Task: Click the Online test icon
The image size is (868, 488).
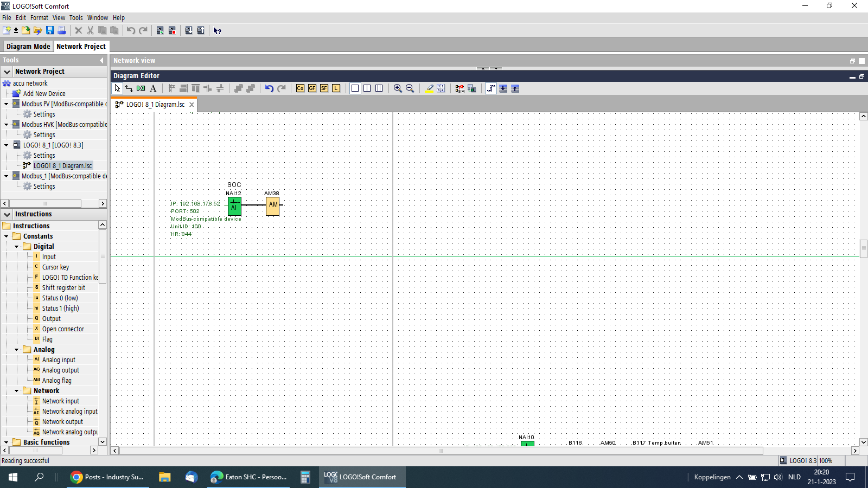Action: click(x=472, y=88)
